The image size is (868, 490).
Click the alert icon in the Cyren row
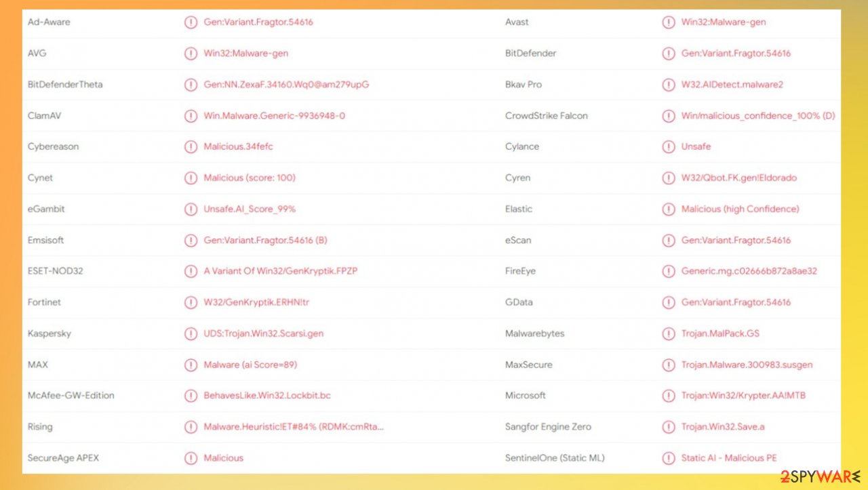(669, 178)
